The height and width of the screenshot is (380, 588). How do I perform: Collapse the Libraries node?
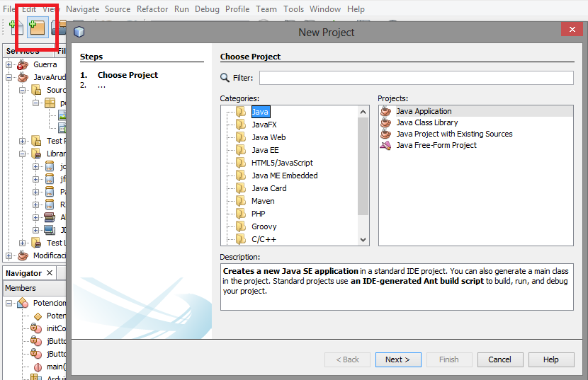(22, 154)
